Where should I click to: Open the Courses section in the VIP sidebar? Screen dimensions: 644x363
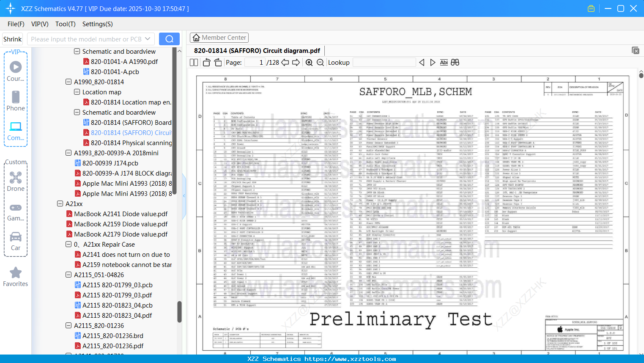click(16, 71)
